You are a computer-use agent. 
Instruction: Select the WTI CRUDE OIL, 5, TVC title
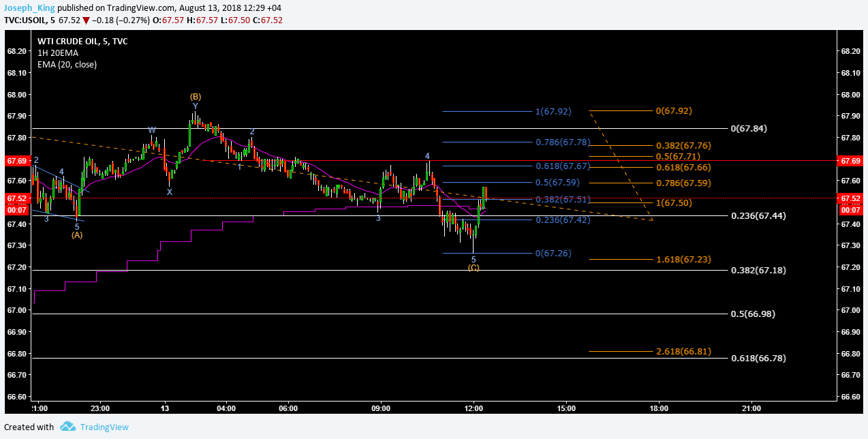82,42
